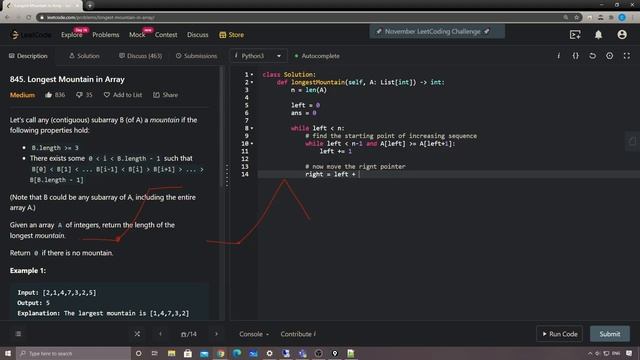Open the LeetCode profile avatar menu

tap(622, 35)
